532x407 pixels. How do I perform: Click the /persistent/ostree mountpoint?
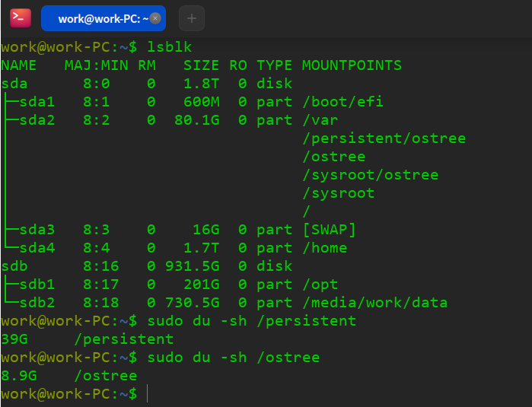click(x=384, y=138)
